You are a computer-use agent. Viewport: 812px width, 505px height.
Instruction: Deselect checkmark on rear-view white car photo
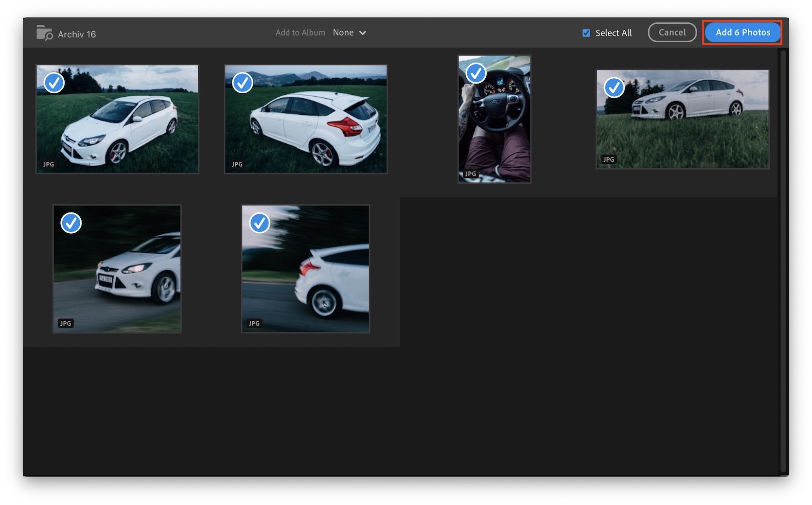[x=242, y=83]
